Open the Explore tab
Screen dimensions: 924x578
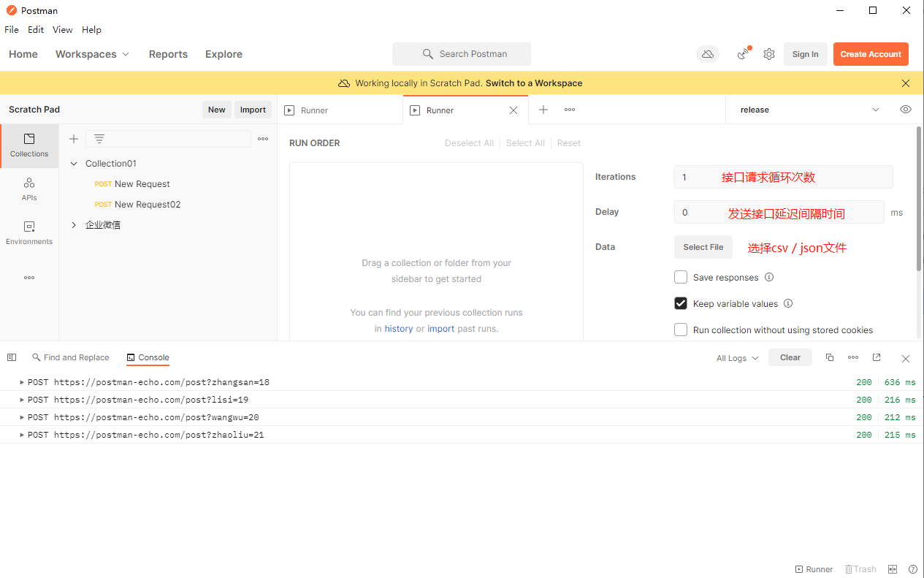(x=224, y=54)
